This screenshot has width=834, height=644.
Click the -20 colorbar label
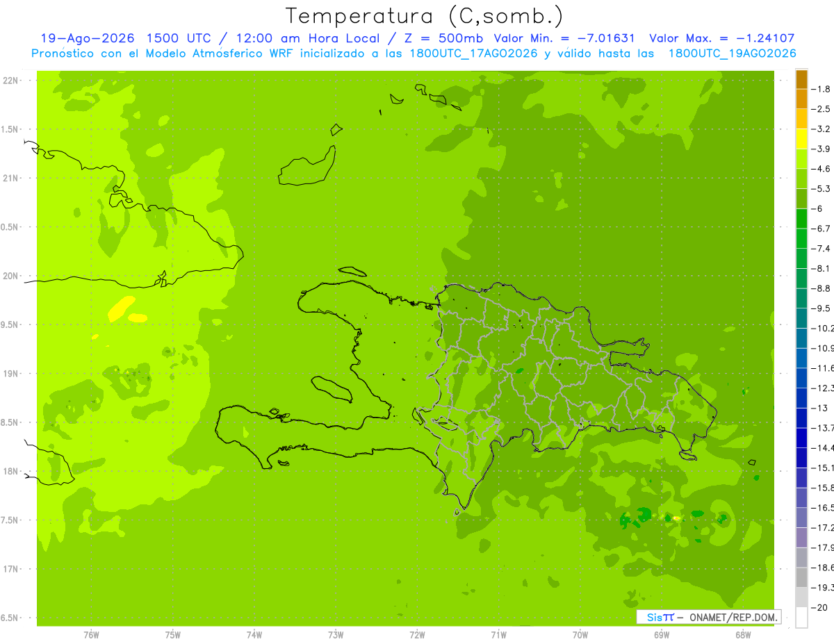click(x=819, y=607)
